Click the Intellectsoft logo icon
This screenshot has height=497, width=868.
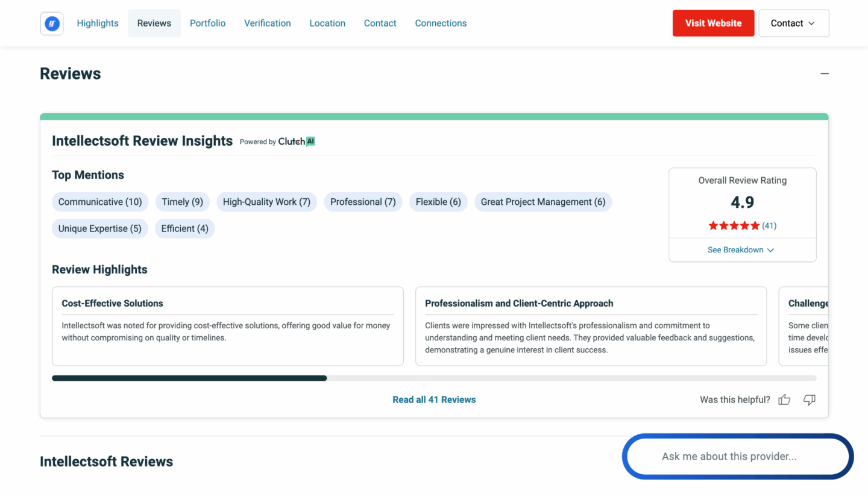pos(52,23)
